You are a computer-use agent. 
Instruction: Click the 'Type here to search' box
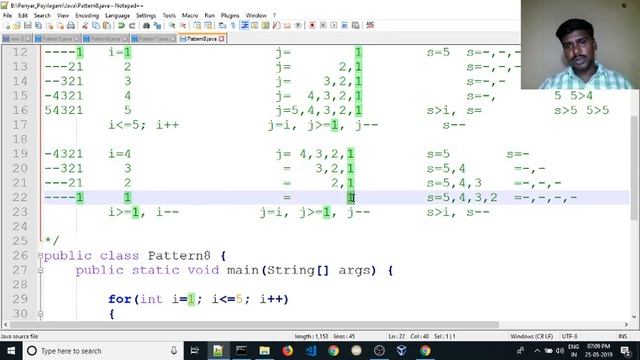[x=102, y=351]
